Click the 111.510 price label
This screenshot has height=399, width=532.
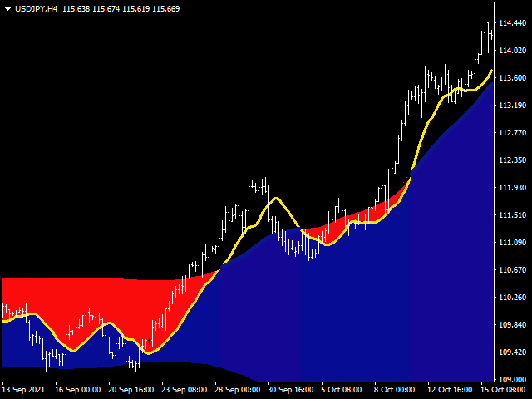pyautogui.click(x=512, y=215)
